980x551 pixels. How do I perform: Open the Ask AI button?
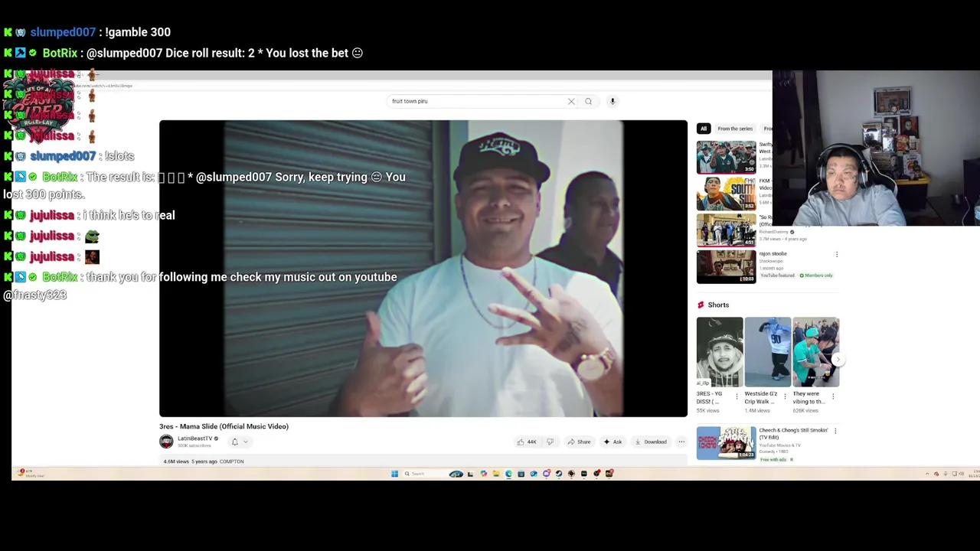click(612, 442)
